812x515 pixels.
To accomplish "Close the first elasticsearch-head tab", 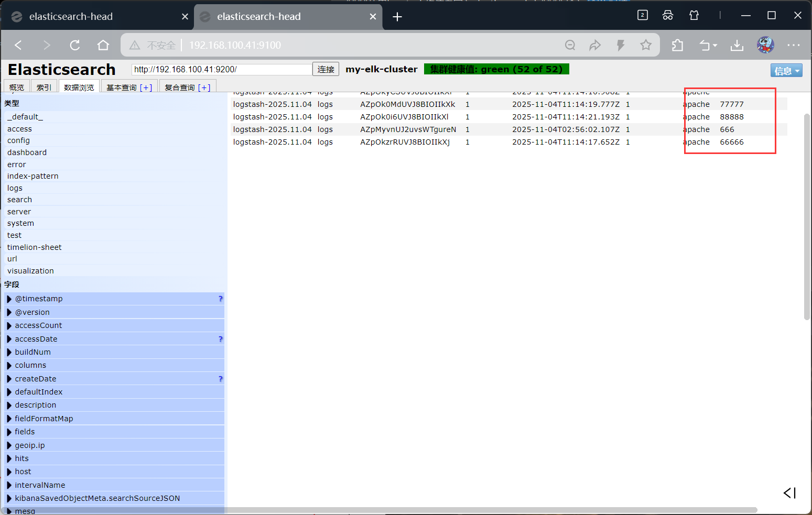I will point(185,17).
